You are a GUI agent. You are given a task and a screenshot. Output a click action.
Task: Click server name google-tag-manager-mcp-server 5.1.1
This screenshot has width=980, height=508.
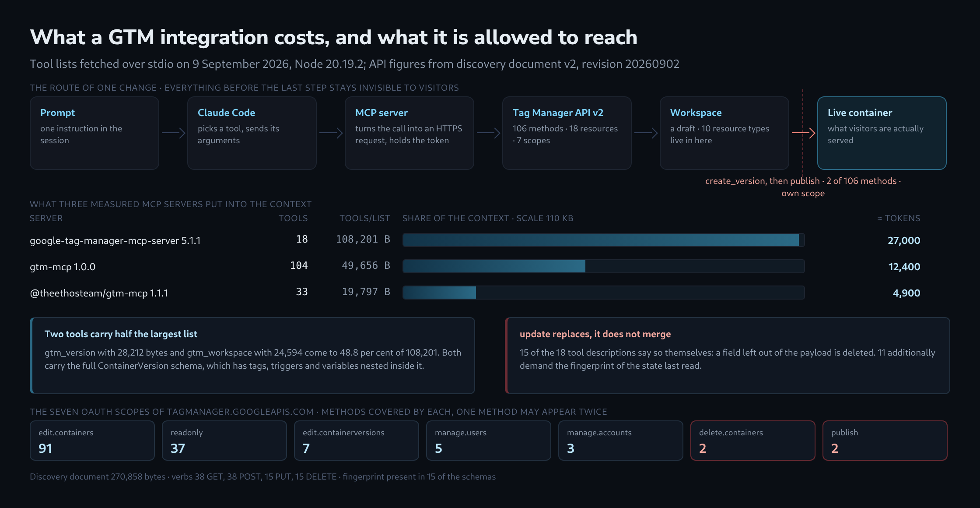point(115,240)
